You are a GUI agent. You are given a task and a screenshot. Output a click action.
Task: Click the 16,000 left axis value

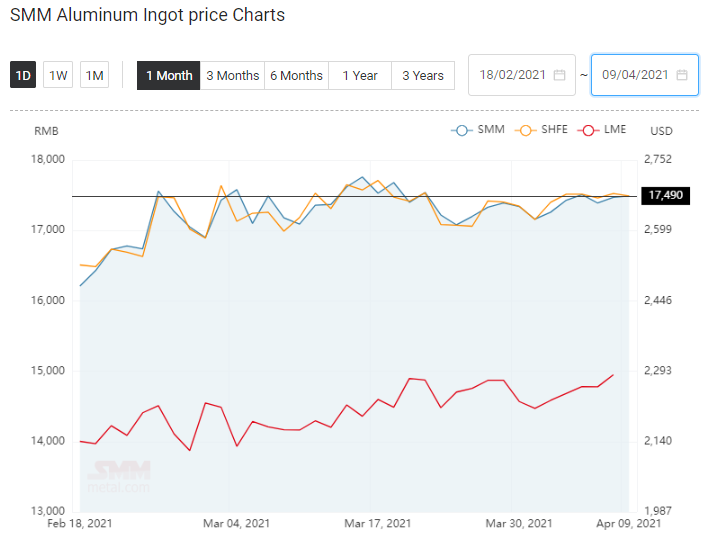pyautogui.click(x=48, y=301)
